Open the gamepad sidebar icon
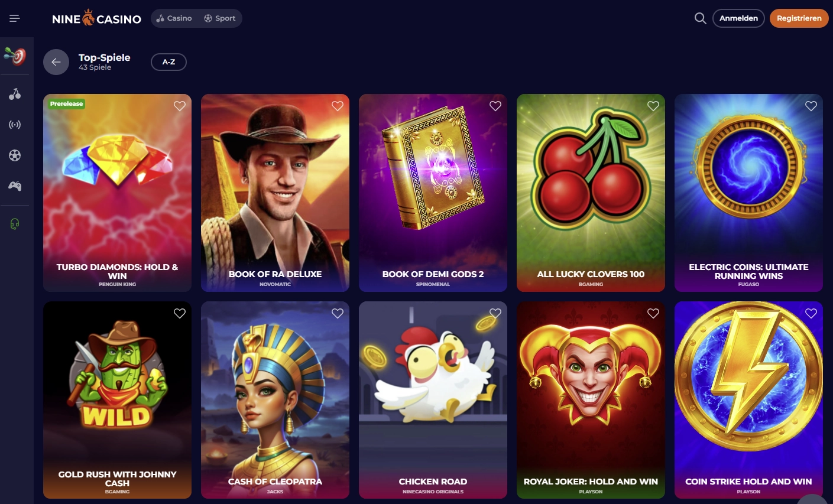Image resolution: width=833 pixels, height=504 pixels. [x=15, y=186]
